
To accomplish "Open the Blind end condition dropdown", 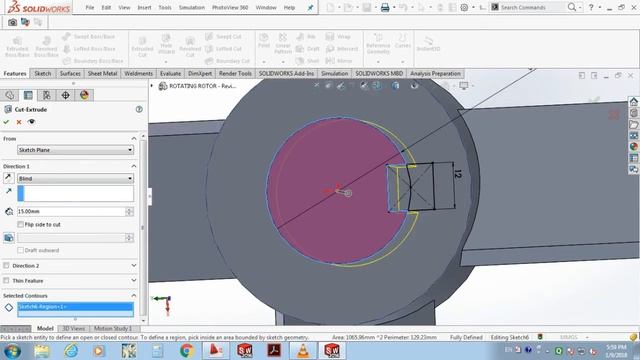I will click(x=75, y=178).
